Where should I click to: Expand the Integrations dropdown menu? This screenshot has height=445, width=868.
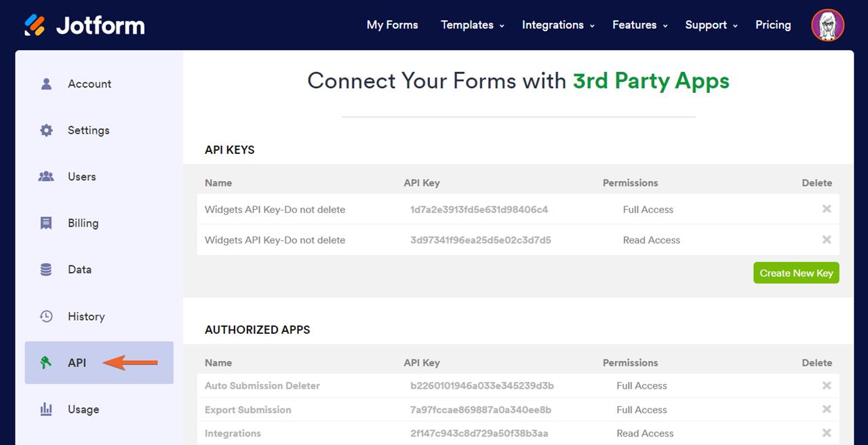point(557,25)
